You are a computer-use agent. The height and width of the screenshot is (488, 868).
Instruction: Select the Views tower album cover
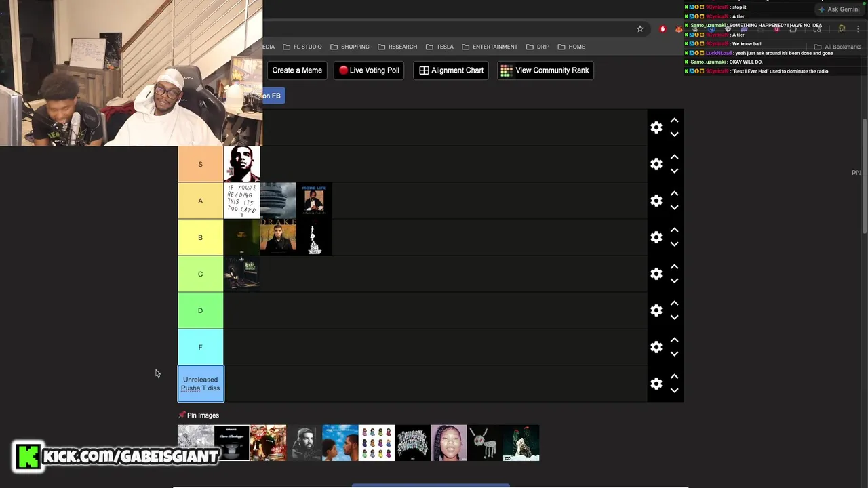(278, 201)
